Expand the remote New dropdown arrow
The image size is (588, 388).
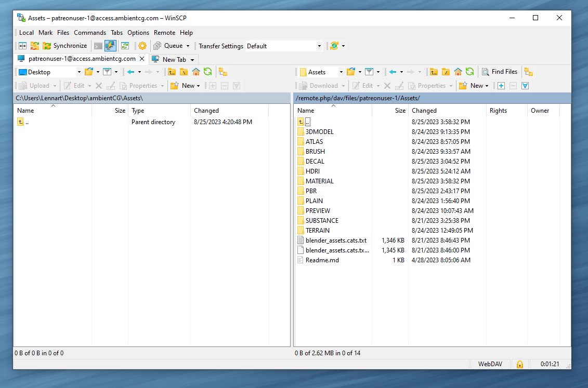(x=487, y=86)
